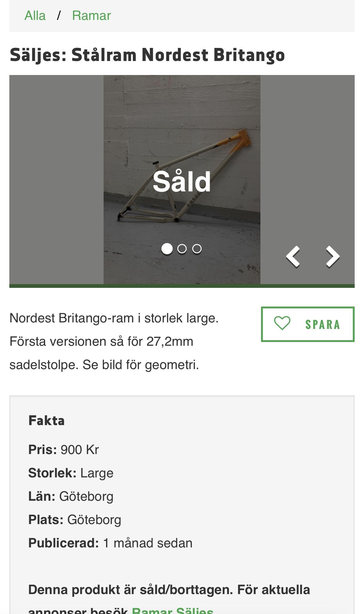Select the first carousel dot
The width and height of the screenshot is (364, 614).
point(167,249)
